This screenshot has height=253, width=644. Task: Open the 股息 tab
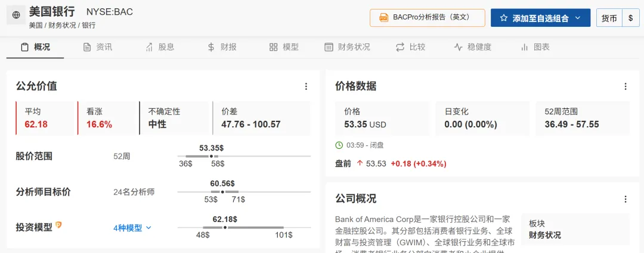click(160, 47)
